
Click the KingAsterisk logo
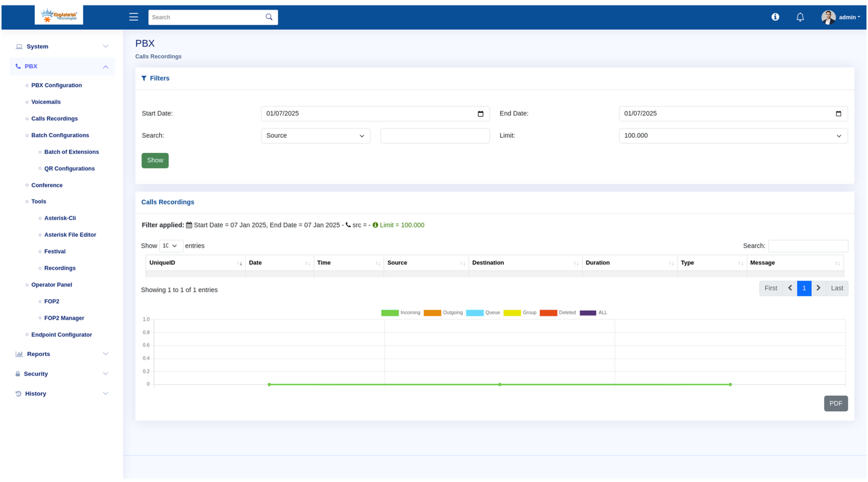(59, 15)
